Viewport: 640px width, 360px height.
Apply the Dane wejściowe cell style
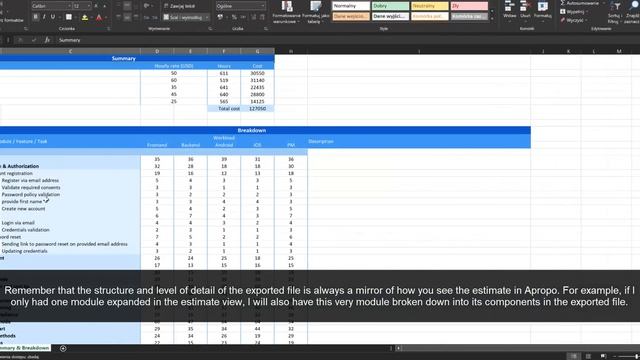pyautogui.click(x=351, y=16)
